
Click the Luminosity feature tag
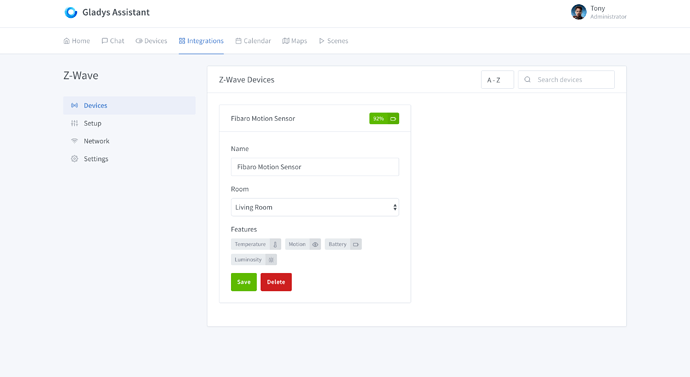tap(254, 260)
